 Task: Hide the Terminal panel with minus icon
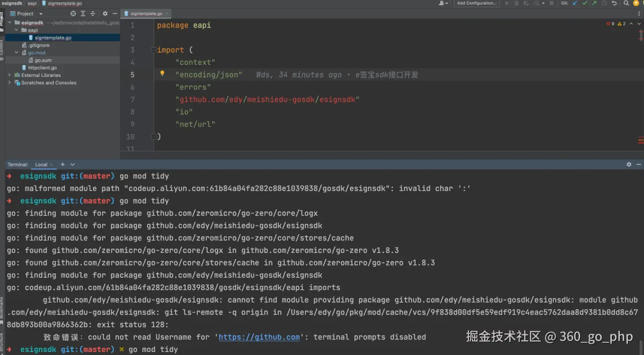click(639, 164)
